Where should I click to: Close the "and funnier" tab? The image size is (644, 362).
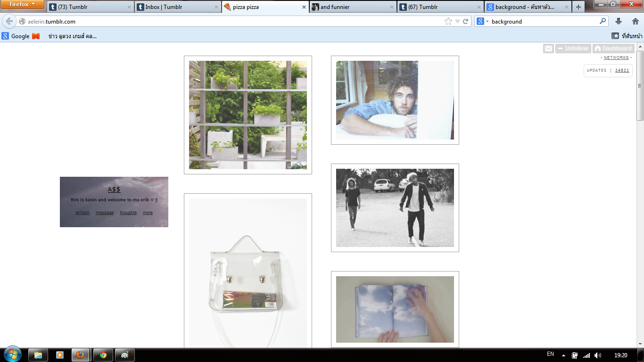tap(392, 7)
